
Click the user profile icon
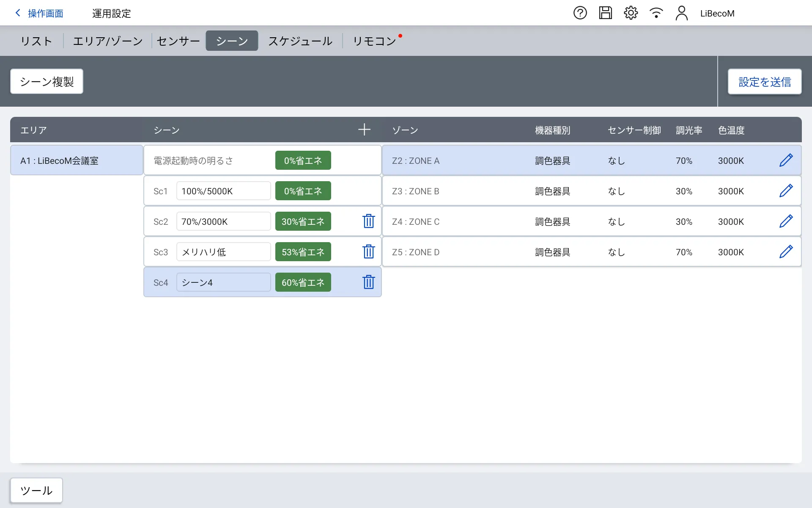coord(681,13)
